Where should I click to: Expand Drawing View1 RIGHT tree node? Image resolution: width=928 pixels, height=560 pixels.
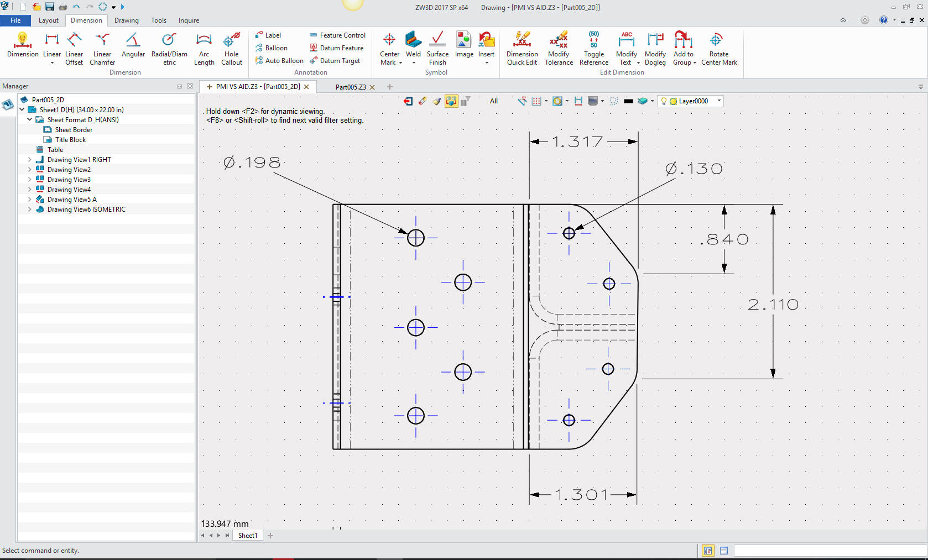coord(30,160)
